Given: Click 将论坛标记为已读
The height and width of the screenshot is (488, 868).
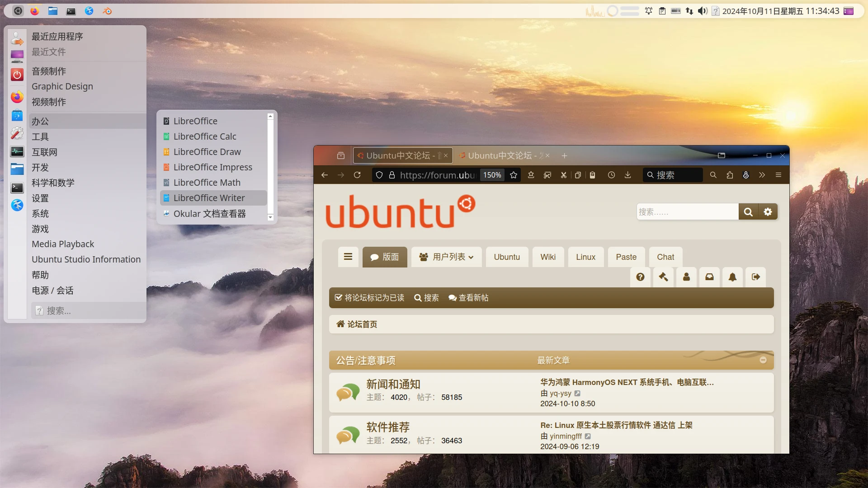Looking at the screenshot, I should tap(369, 298).
